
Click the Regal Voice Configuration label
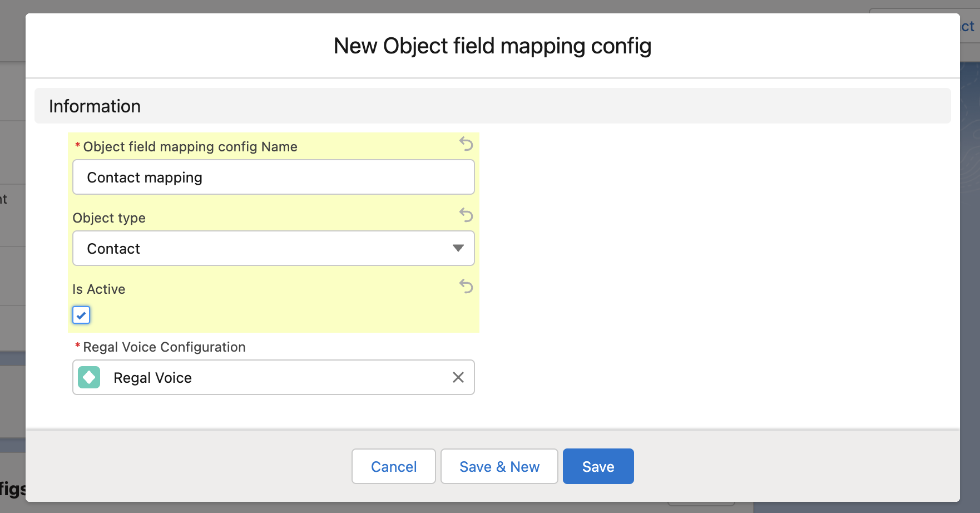164,347
